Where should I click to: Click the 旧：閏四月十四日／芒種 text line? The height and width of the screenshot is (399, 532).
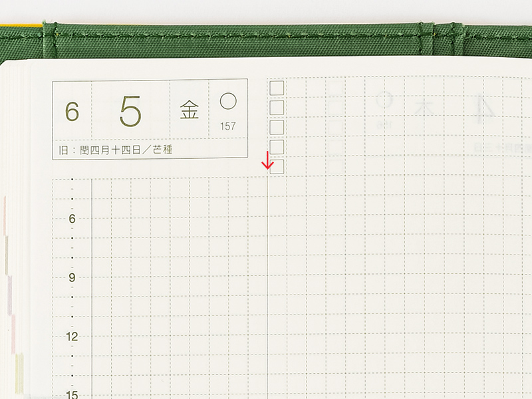(x=115, y=150)
